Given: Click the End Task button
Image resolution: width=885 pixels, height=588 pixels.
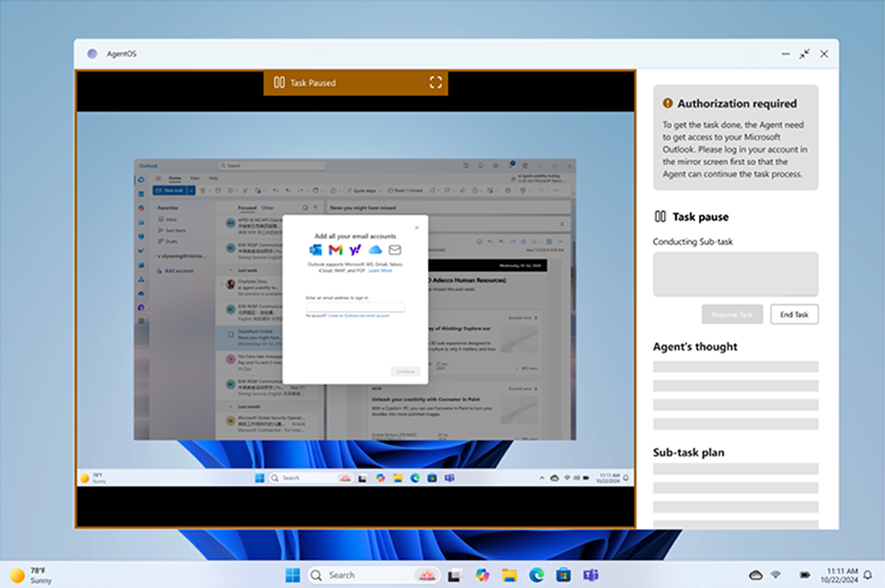Looking at the screenshot, I should click(x=794, y=315).
